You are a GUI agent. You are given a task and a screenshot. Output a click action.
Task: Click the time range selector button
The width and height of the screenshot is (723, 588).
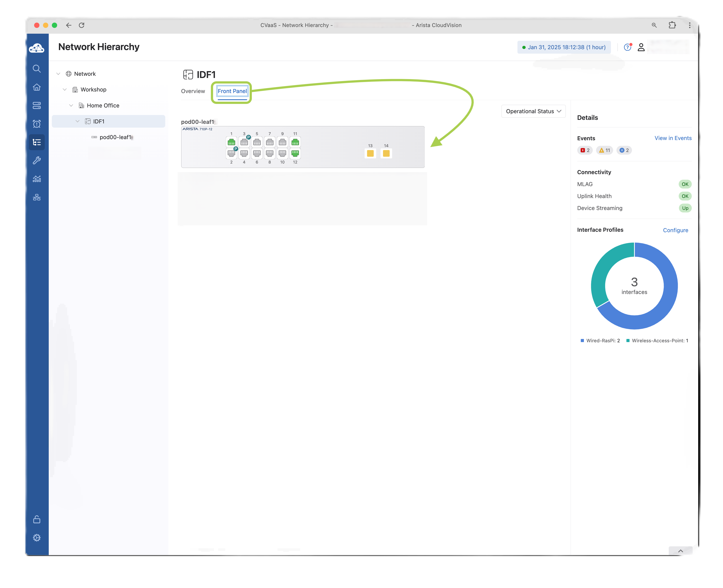coord(564,47)
